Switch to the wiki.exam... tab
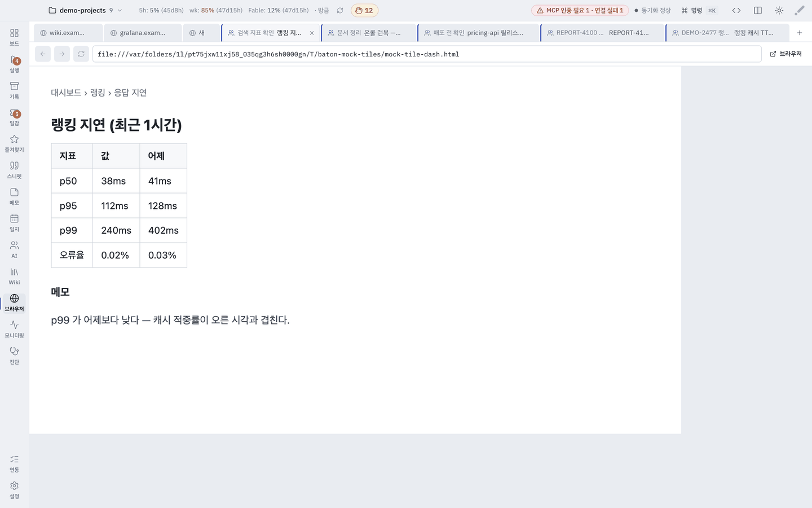Screen dimensions: 812x508 (x=68, y=33)
